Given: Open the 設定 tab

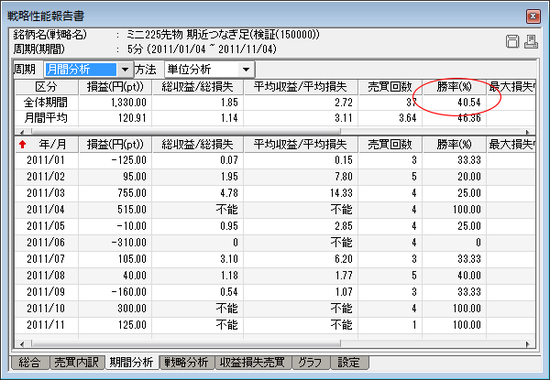Looking at the screenshot, I should pos(349,362).
